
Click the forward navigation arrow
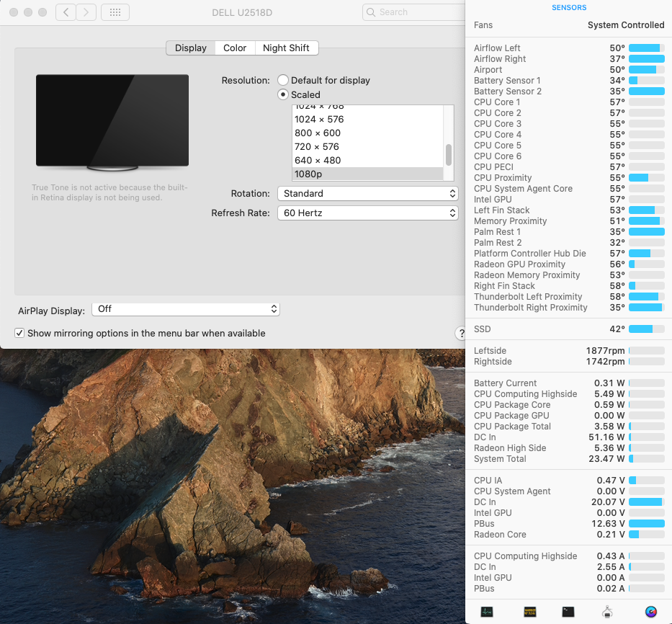pyautogui.click(x=86, y=12)
